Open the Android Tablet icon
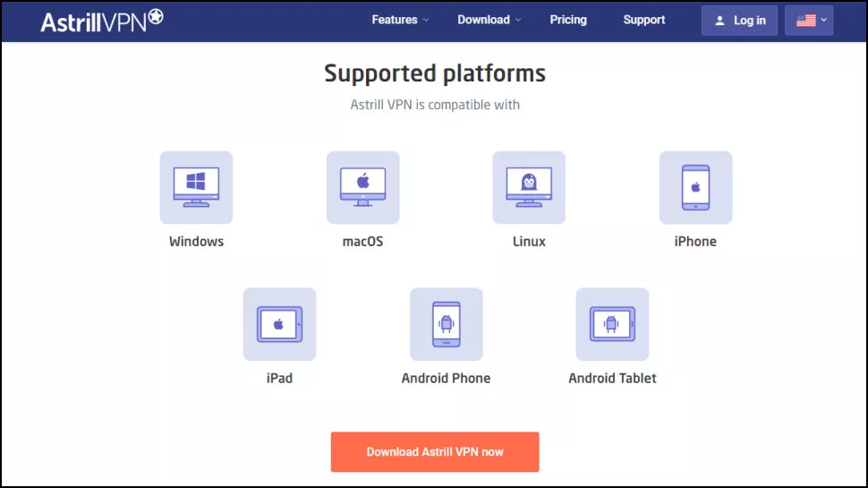Screen dimensions: 868x488 coord(612,324)
